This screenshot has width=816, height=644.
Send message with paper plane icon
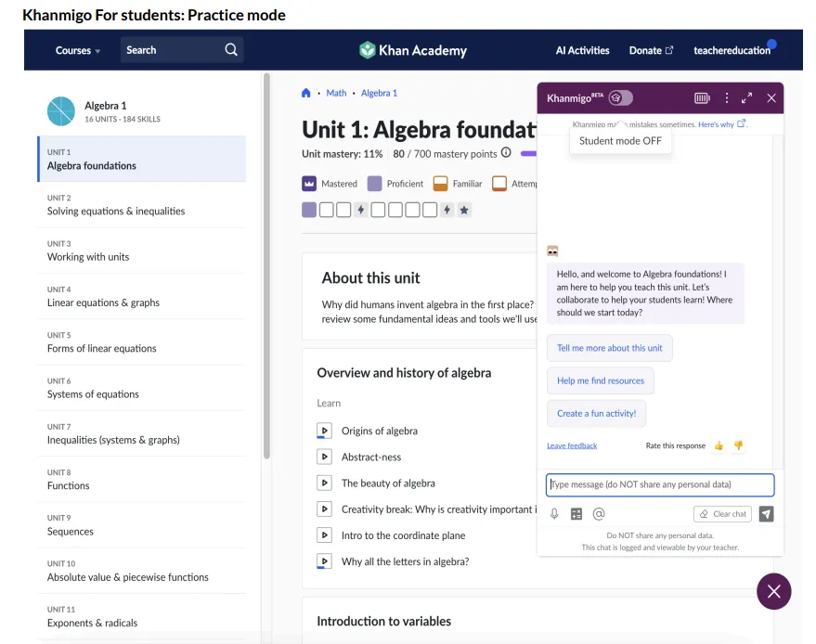(765, 514)
